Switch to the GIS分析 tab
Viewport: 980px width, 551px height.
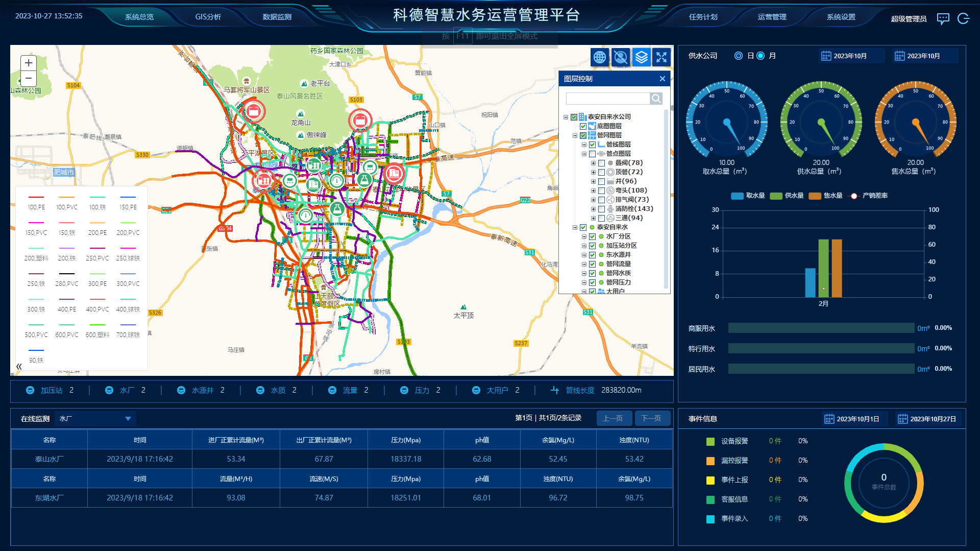click(208, 17)
